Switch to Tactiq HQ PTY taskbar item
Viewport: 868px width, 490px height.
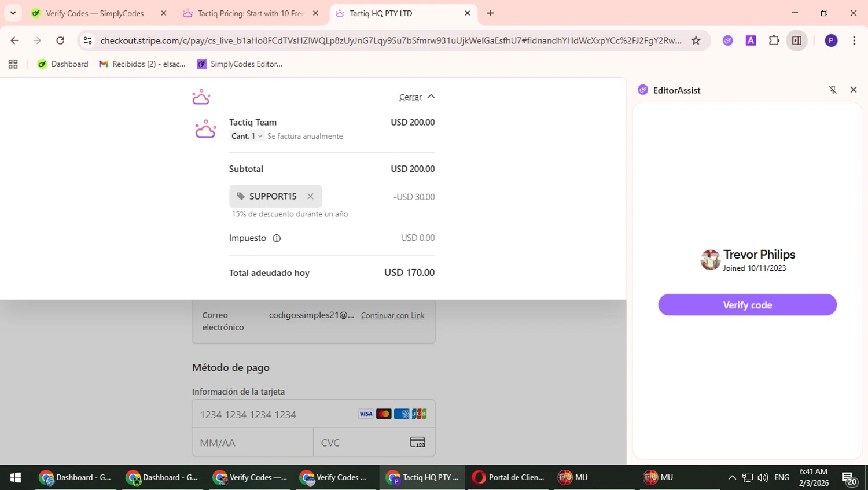[x=423, y=477]
